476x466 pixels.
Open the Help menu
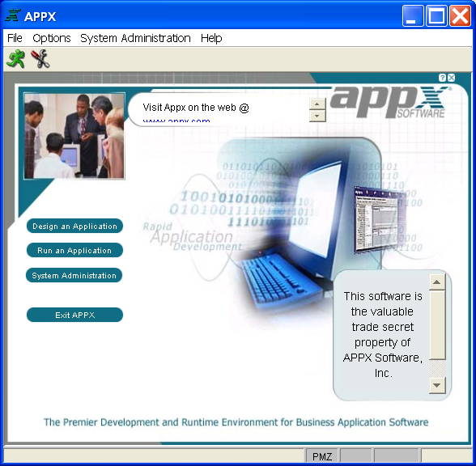(x=211, y=38)
